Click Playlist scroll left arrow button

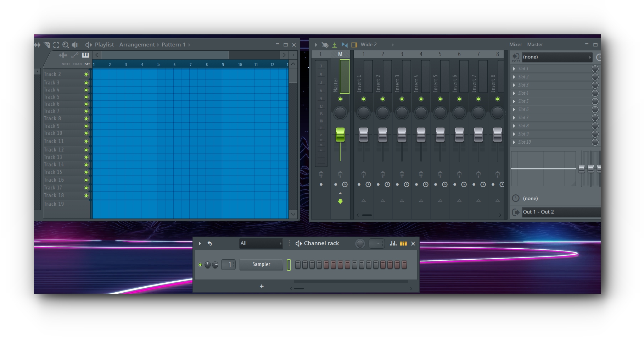(x=97, y=55)
